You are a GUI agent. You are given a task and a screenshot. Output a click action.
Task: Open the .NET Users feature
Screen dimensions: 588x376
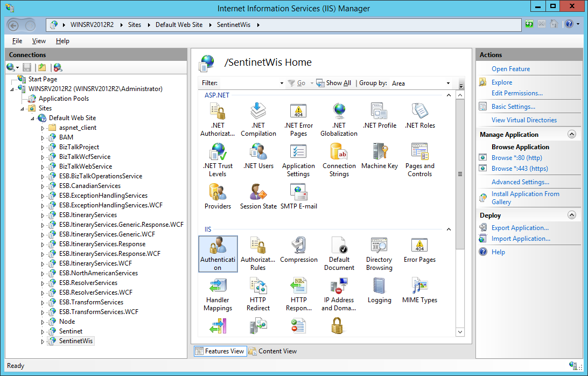258,156
